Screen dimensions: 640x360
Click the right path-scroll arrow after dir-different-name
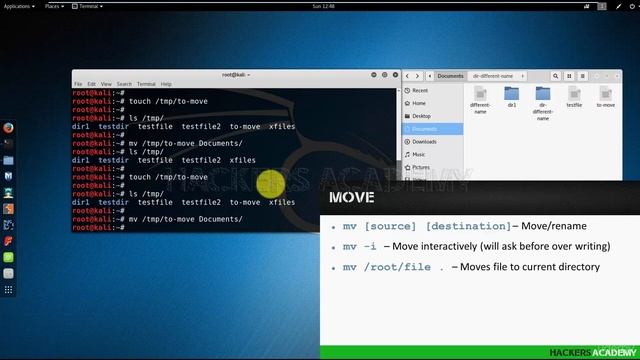[x=522, y=76]
